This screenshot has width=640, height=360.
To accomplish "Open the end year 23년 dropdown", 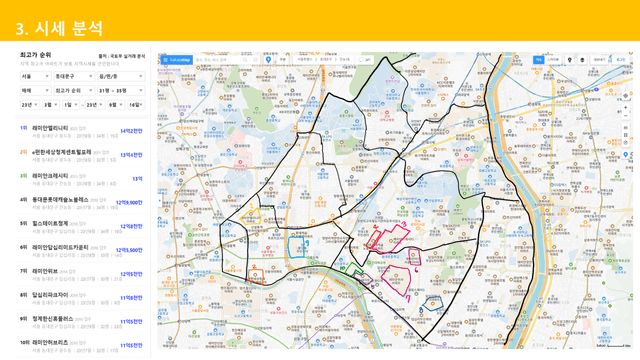I will [95, 105].
